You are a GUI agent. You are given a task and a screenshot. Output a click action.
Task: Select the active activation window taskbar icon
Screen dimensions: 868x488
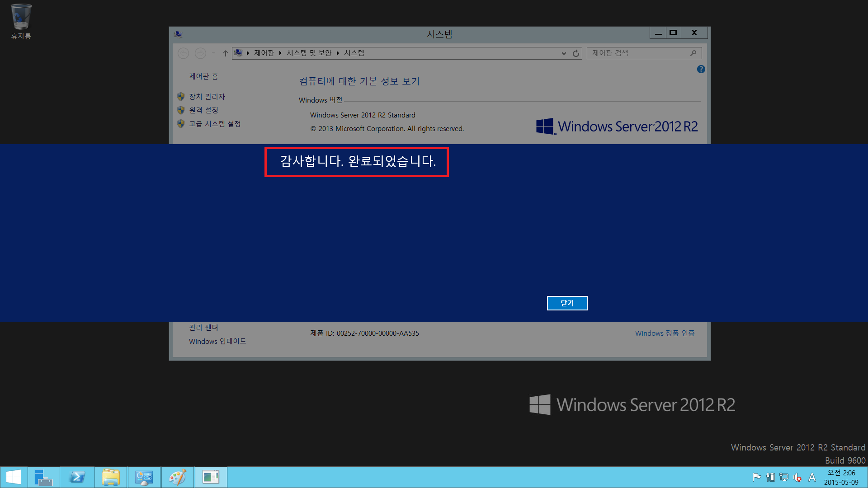211,477
